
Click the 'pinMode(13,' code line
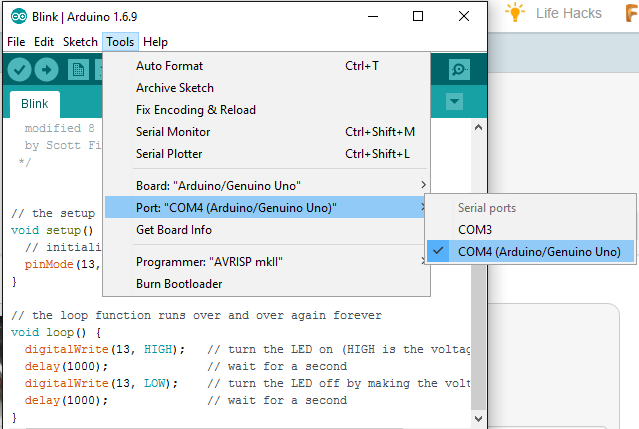click(x=62, y=264)
